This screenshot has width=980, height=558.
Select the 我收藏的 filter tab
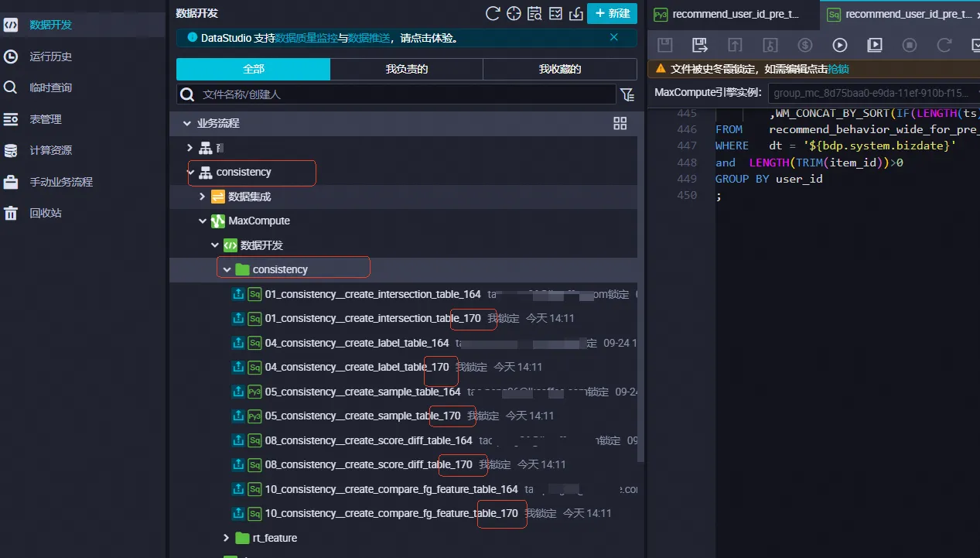[560, 69]
